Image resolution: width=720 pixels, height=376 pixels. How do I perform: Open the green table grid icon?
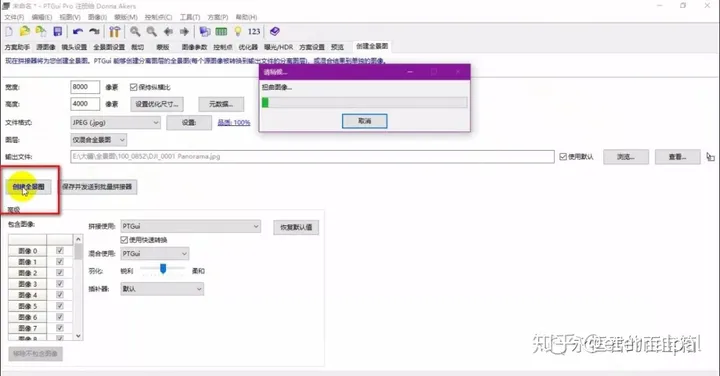pyautogui.click(x=221, y=31)
